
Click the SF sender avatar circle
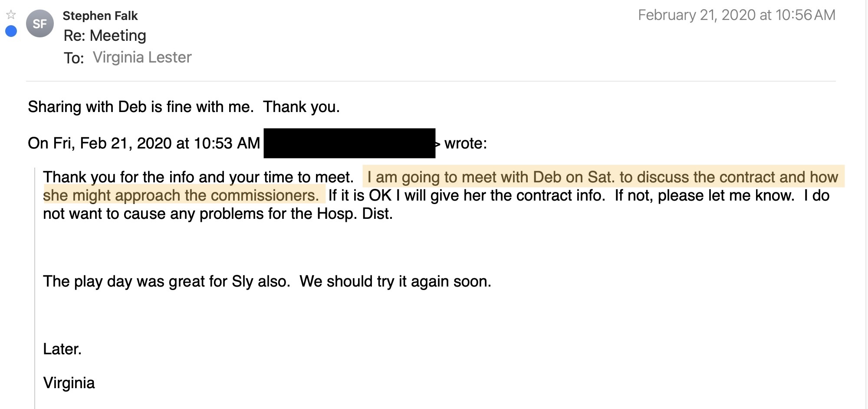[x=39, y=23]
